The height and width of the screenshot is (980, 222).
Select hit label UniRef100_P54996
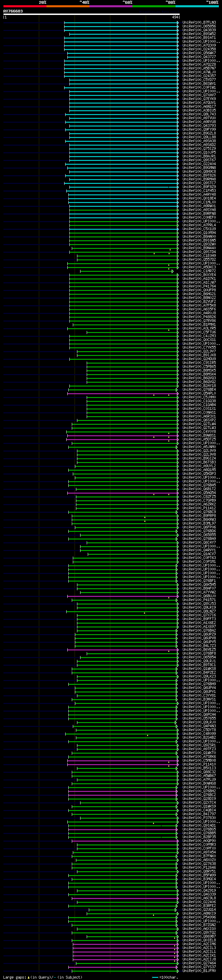(x=199, y=917)
